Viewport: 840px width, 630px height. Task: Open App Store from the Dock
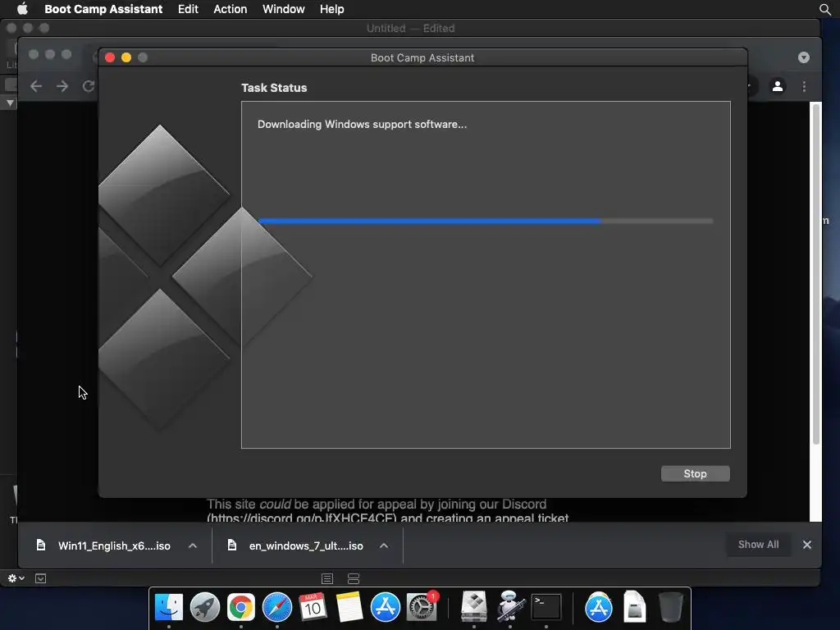pyautogui.click(x=386, y=607)
